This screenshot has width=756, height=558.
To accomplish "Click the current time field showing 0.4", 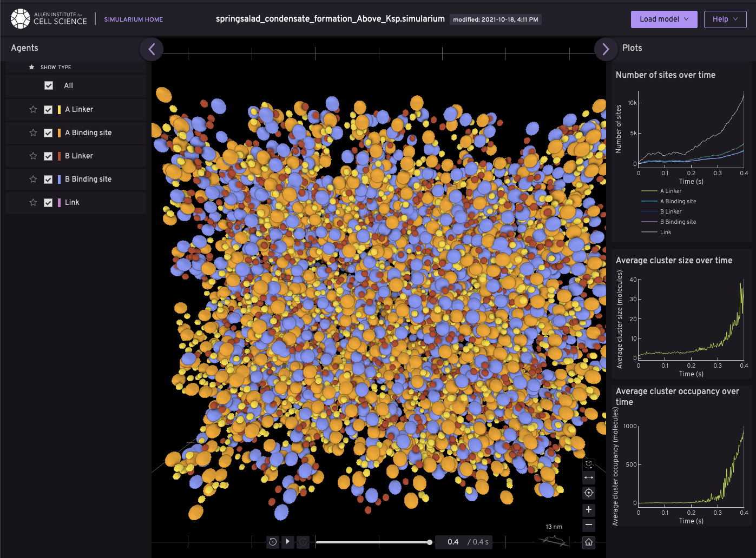I will coord(453,542).
